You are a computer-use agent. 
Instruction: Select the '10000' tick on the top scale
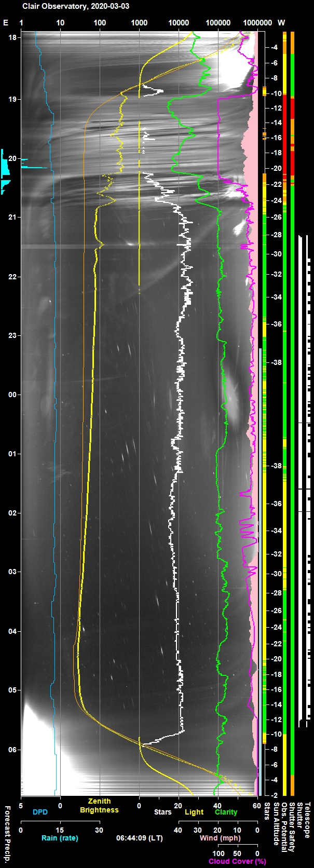[179, 23]
